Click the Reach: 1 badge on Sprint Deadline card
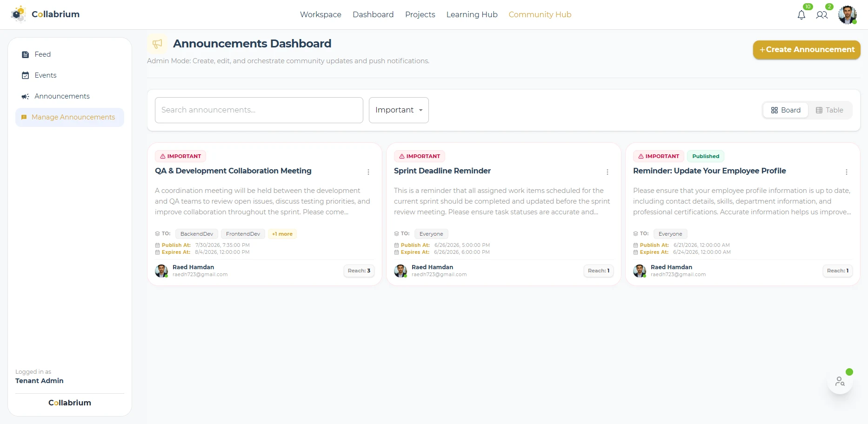The height and width of the screenshot is (424, 868). [x=599, y=271]
